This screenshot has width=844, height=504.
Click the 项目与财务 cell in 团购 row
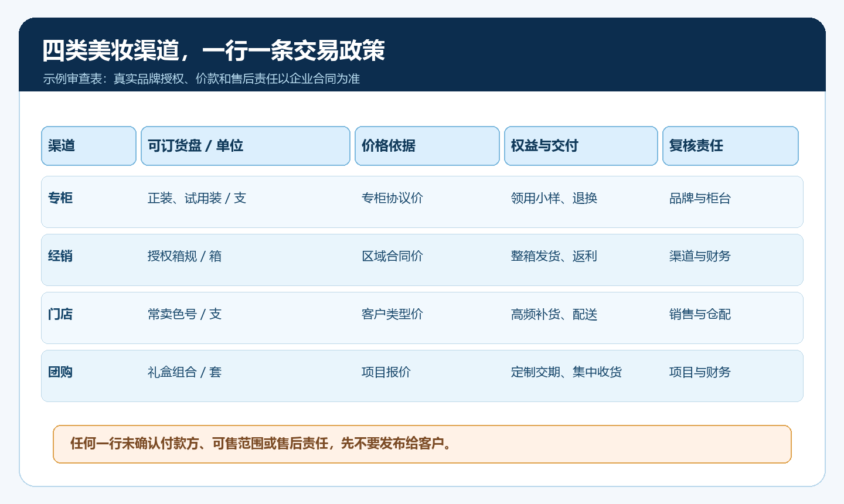click(x=700, y=372)
